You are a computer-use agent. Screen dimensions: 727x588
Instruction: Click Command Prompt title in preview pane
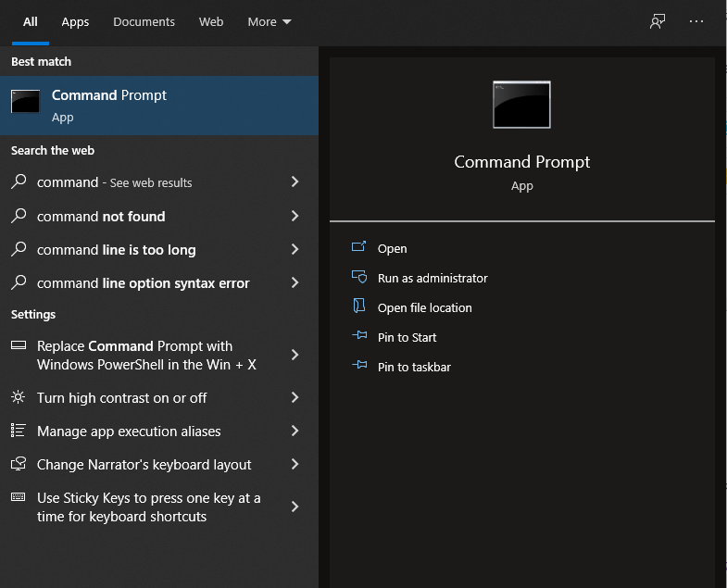tap(522, 162)
